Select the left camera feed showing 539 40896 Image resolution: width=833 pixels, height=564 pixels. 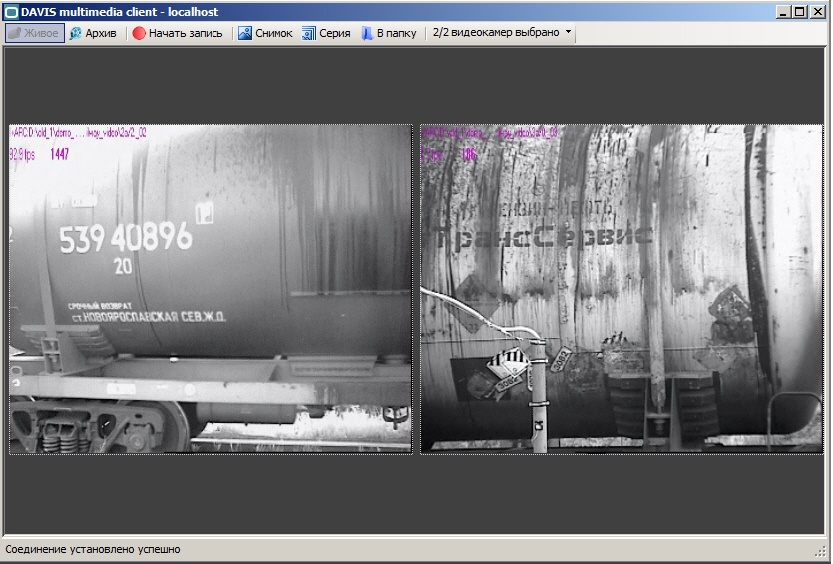point(210,289)
